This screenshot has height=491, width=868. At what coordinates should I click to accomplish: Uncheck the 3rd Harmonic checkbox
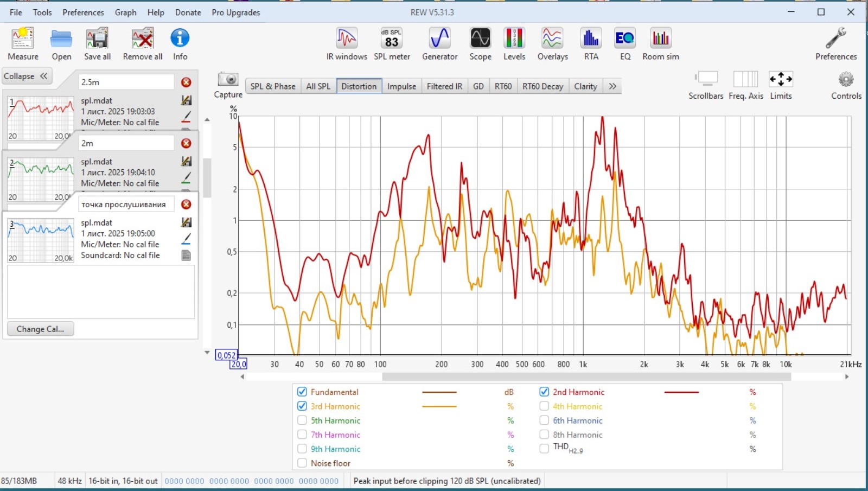click(302, 406)
